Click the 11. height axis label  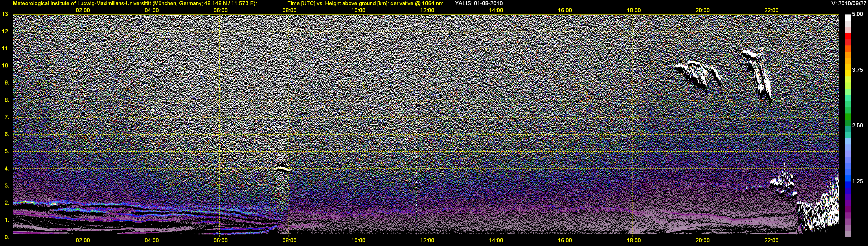5,49
